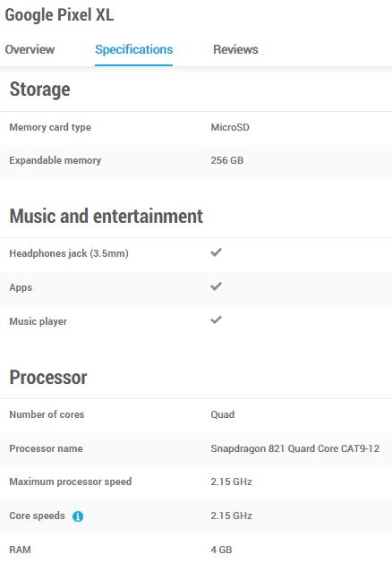This screenshot has width=392, height=571.
Task: Click the Storage section heading
Action: click(x=40, y=89)
